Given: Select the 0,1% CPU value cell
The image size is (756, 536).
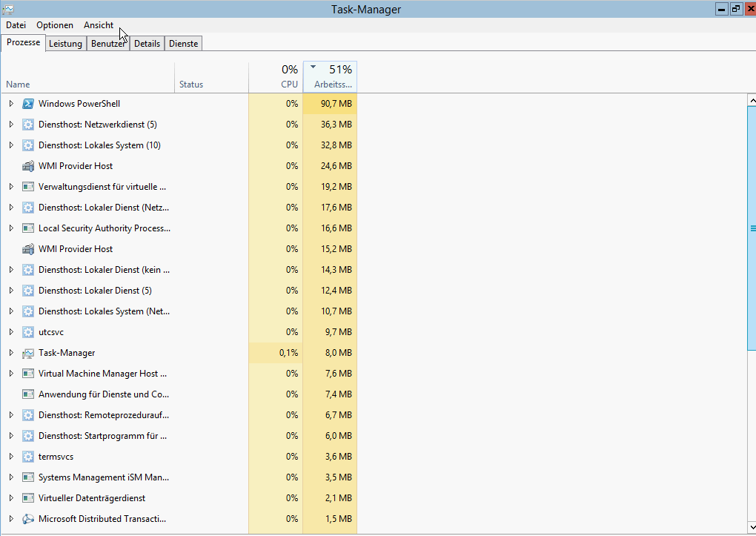Looking at the screenshot, I should coord(276,353).
